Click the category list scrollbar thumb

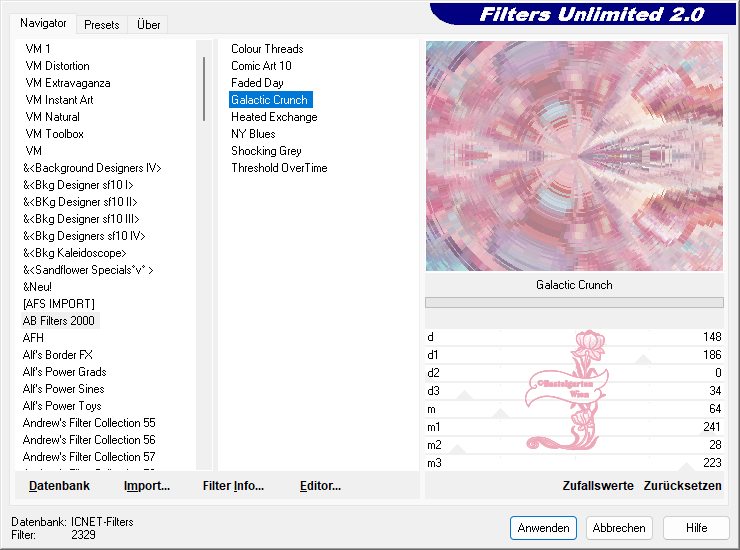(204, 89)
